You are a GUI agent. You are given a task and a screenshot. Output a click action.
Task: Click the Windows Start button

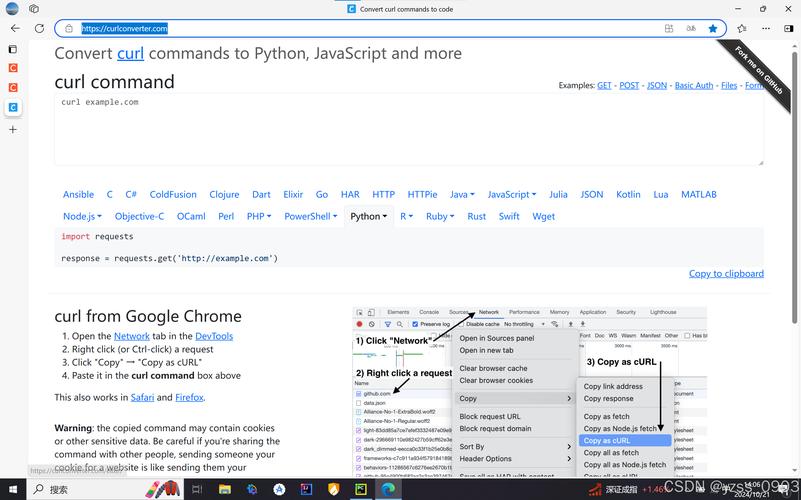[13, 489]
